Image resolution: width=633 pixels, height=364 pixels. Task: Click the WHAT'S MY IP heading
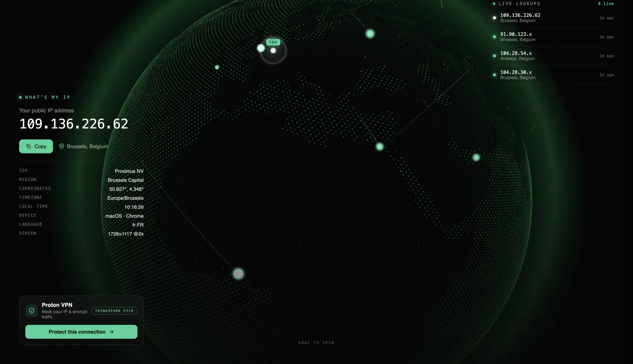(47, 97)
